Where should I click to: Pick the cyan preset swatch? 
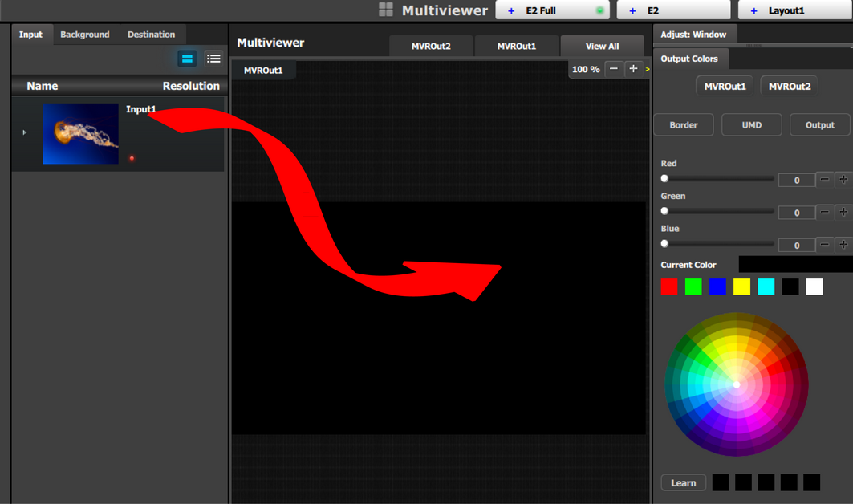pos(766,287)
